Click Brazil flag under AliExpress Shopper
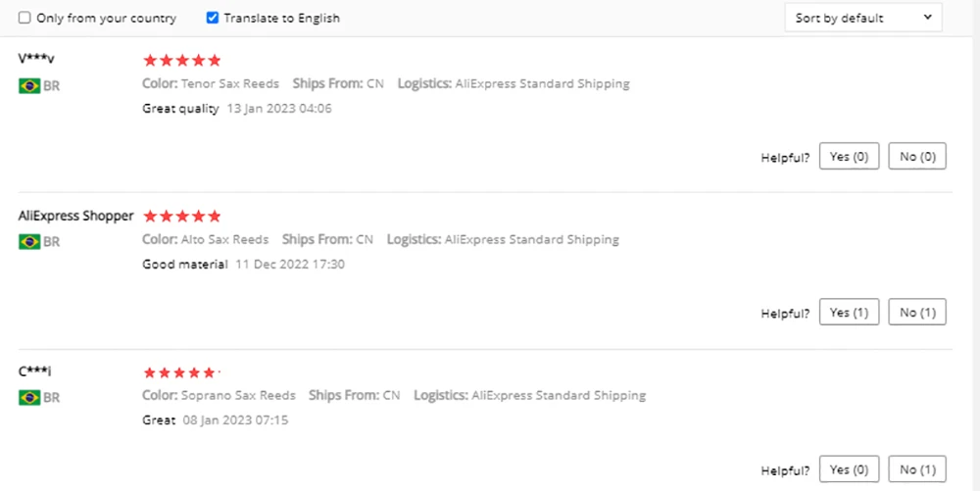The width and height of the screenshot is (980, 491). point(29,242)
